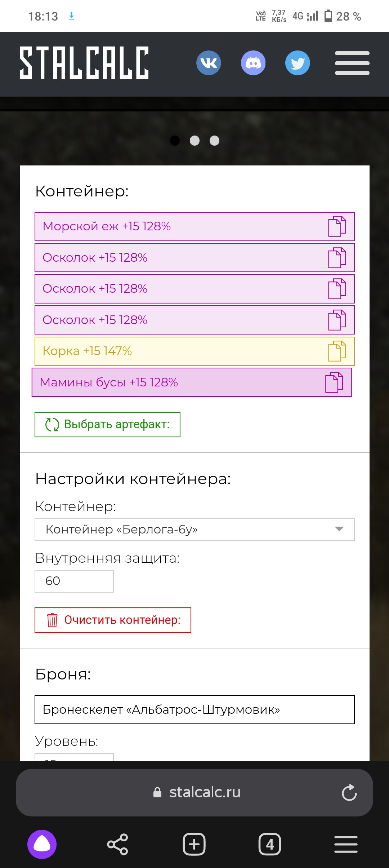The image size is (389, 868).
Task: Copy the Морской еж artifact
Action: 337,226
